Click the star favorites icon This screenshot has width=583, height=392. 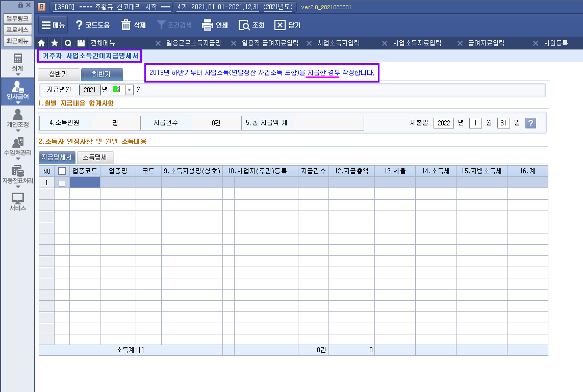55,43
